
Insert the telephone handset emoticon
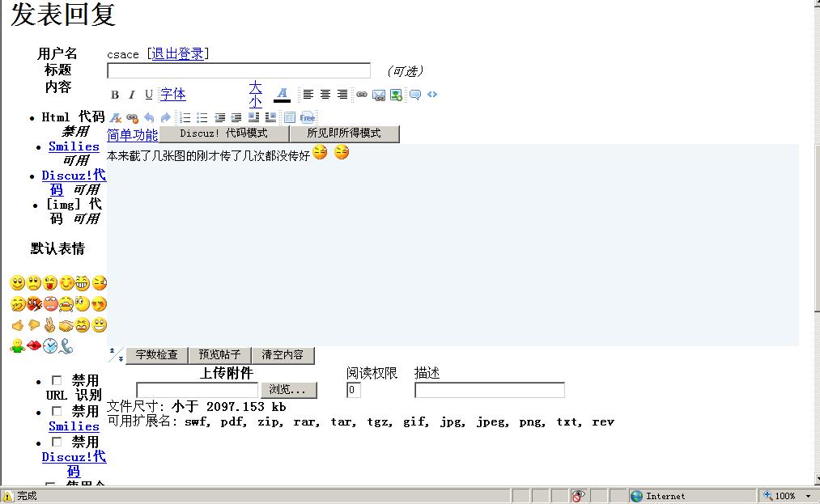[66, 346]
